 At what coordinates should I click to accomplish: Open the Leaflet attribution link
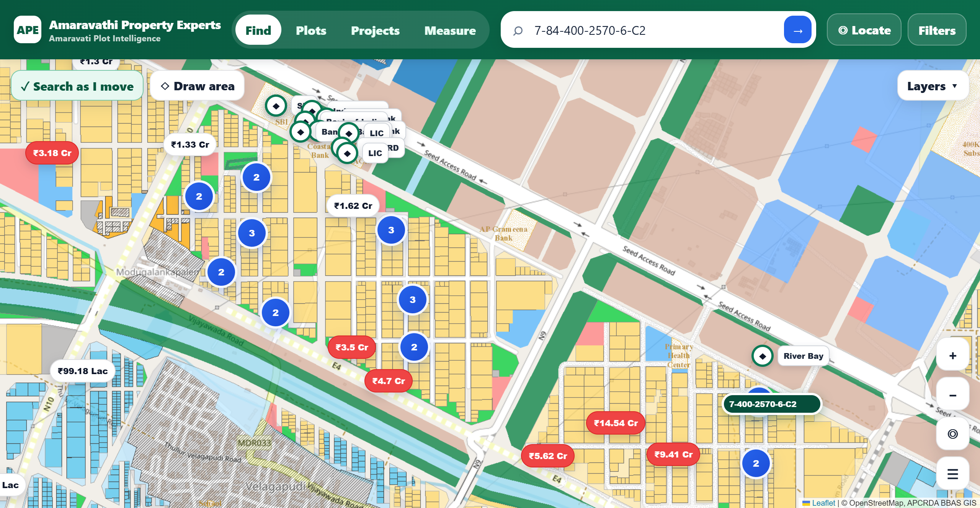click(x=819, y=503)
